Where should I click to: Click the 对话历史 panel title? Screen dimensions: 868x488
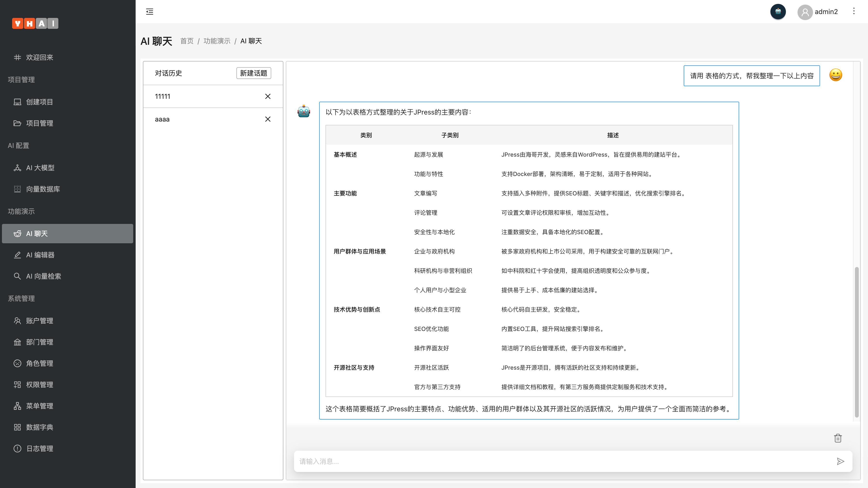[x=169, y=73]
